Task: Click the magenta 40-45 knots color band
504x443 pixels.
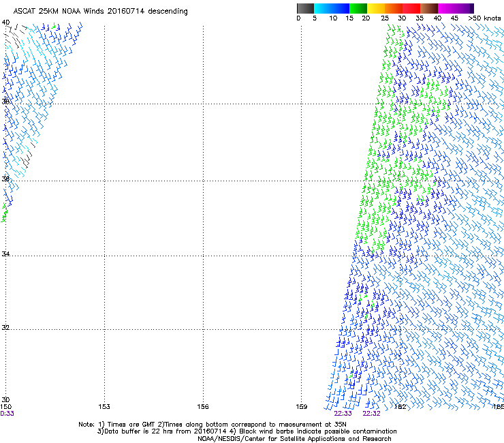Action: click(446, 8)
